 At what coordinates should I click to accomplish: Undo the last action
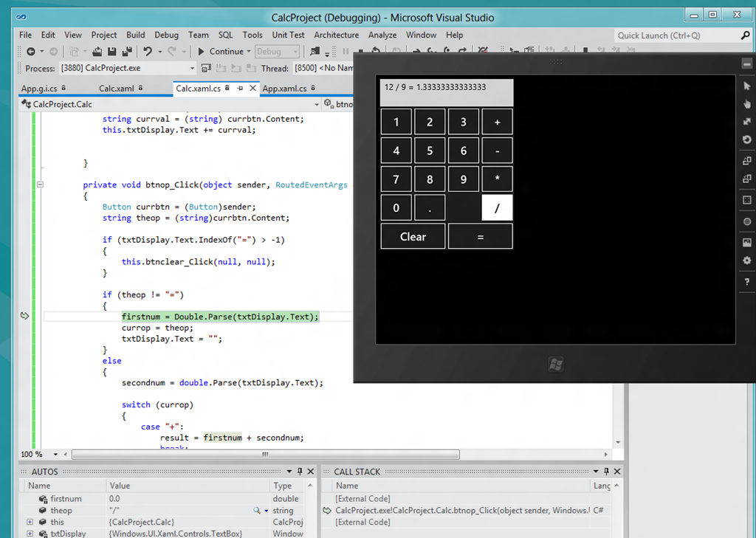[x=147, y=51]
